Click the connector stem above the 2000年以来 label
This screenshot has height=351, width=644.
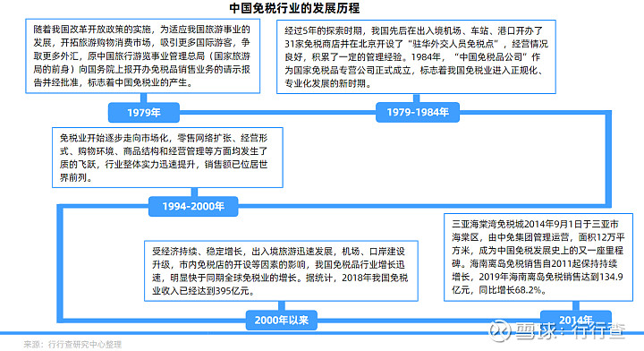click(x=282, y=306)
